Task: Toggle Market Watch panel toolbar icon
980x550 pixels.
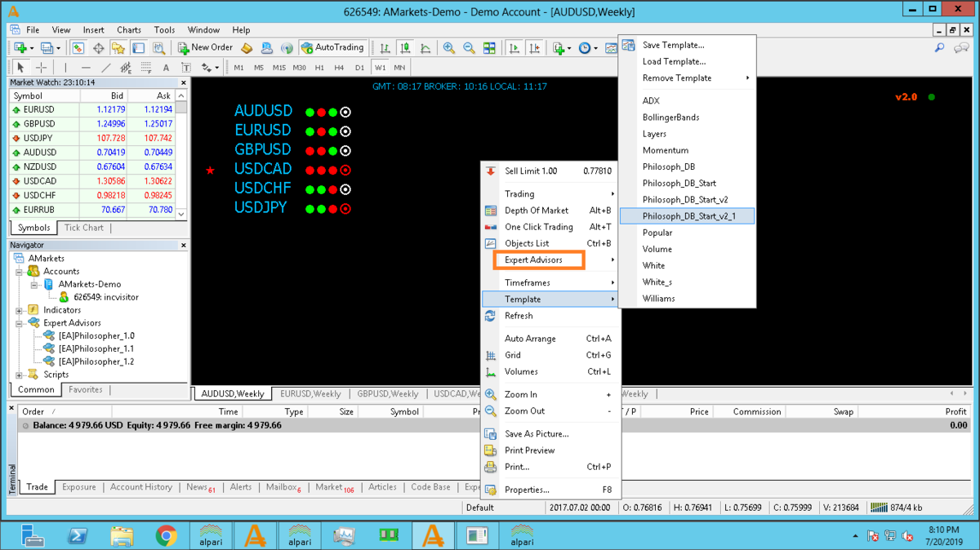Action: click(x=78, y=48)
